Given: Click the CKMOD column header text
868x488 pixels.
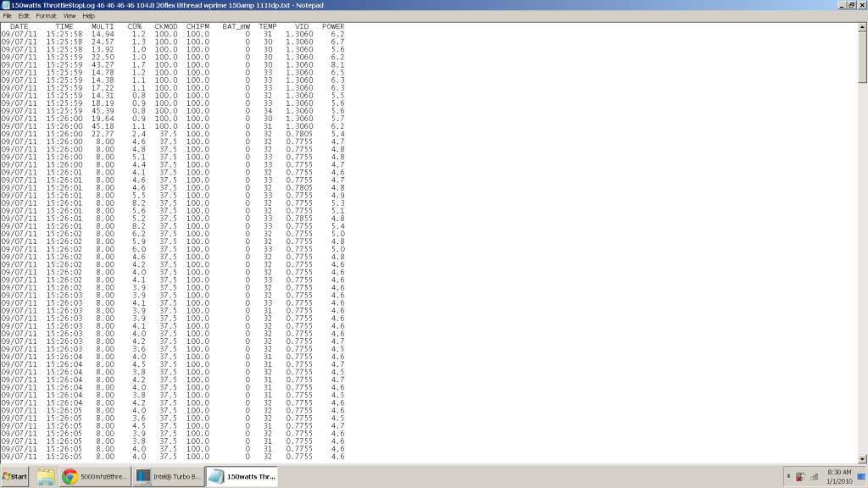Looking at the screenshot, I should pyautogui.click(x=166, y=26).
